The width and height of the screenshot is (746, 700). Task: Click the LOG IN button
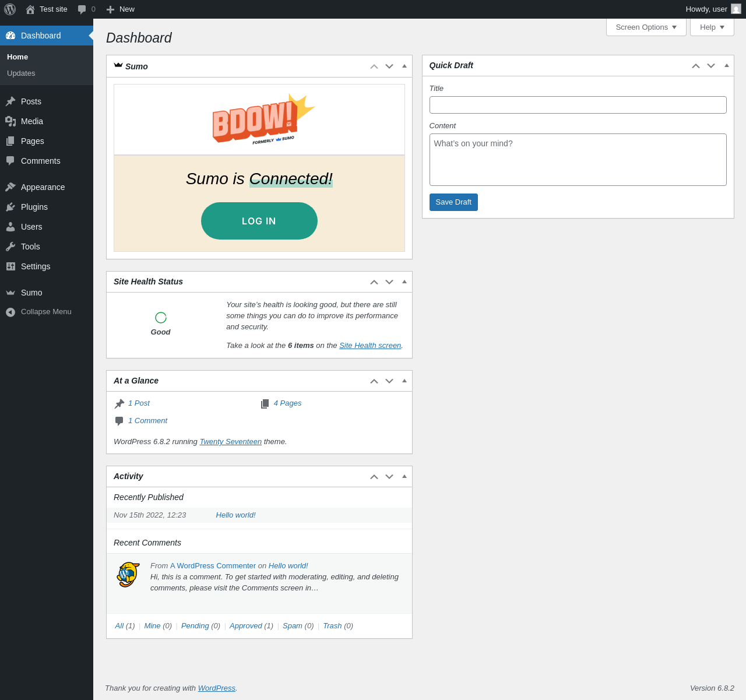pyautogui.click(x=259, y=221)
